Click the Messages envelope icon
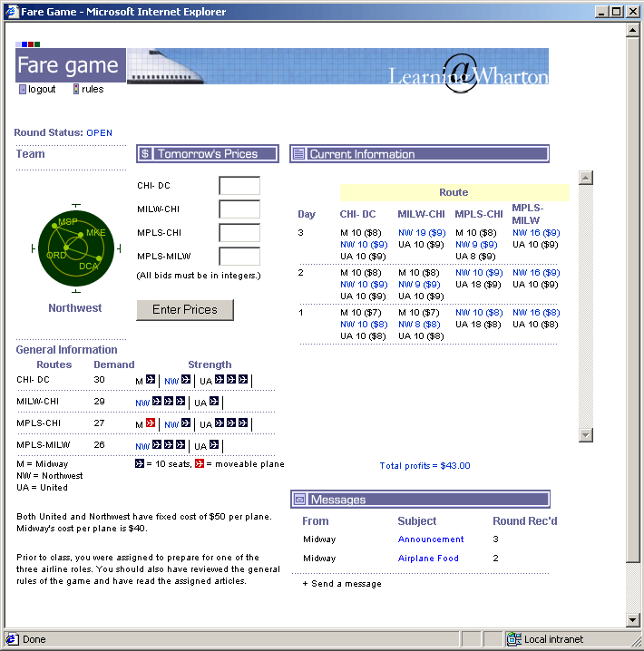 tap(300, 499)
